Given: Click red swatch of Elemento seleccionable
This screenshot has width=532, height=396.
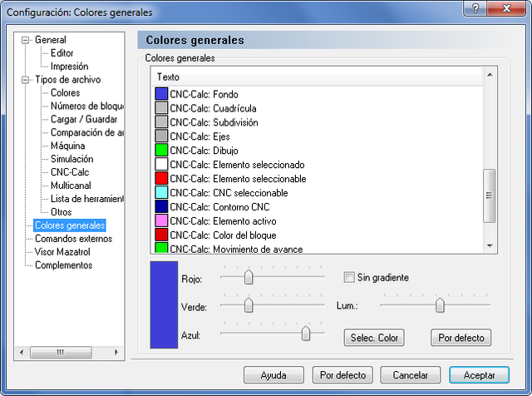Looking at the screenshot, I should point(161,178).
